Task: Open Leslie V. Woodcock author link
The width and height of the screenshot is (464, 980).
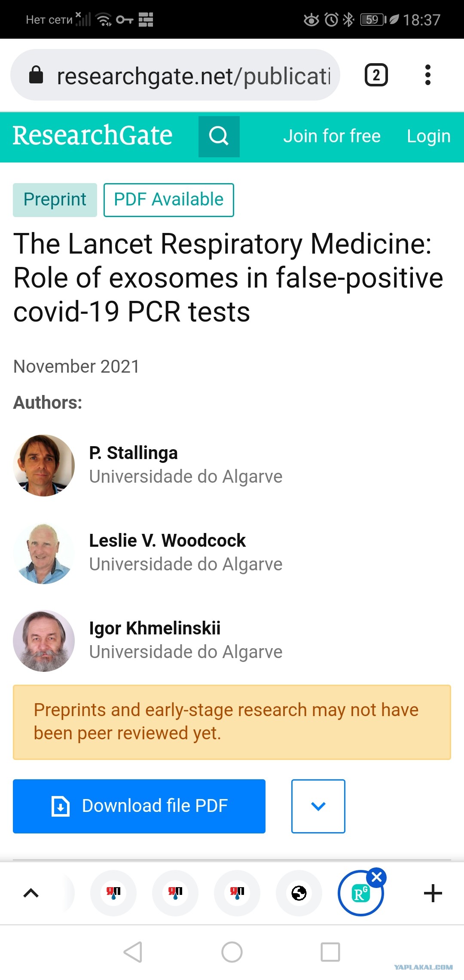Action: (167, 540)
